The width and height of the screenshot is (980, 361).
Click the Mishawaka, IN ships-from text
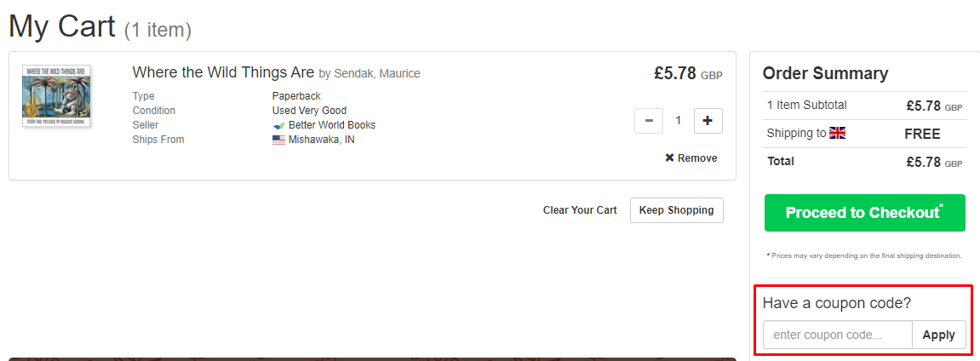[321, 140]
